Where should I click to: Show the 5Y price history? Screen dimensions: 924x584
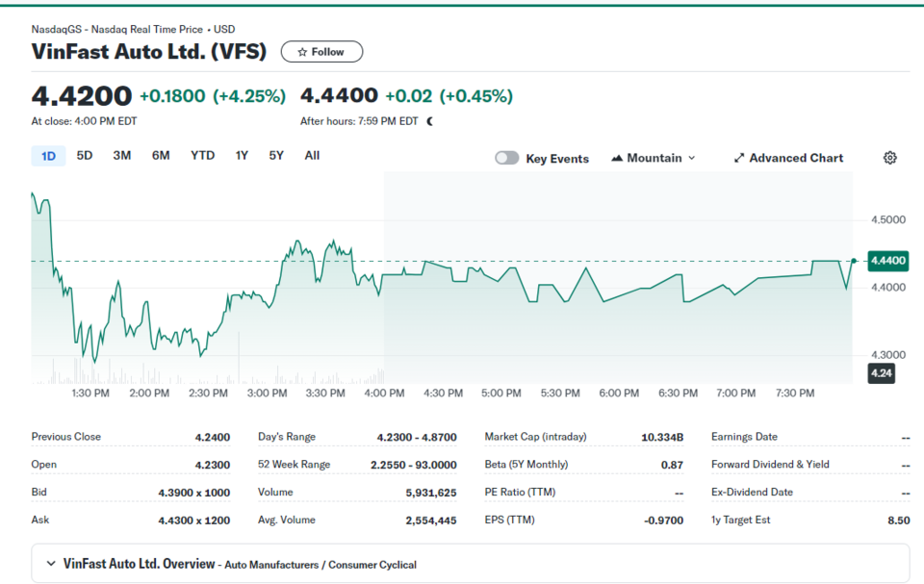coord(276,156)
